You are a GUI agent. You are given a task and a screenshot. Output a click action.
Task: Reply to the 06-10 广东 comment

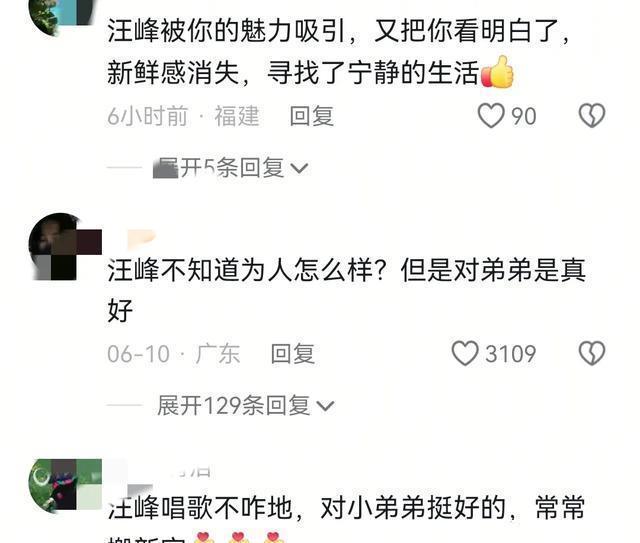pos(293,354)
